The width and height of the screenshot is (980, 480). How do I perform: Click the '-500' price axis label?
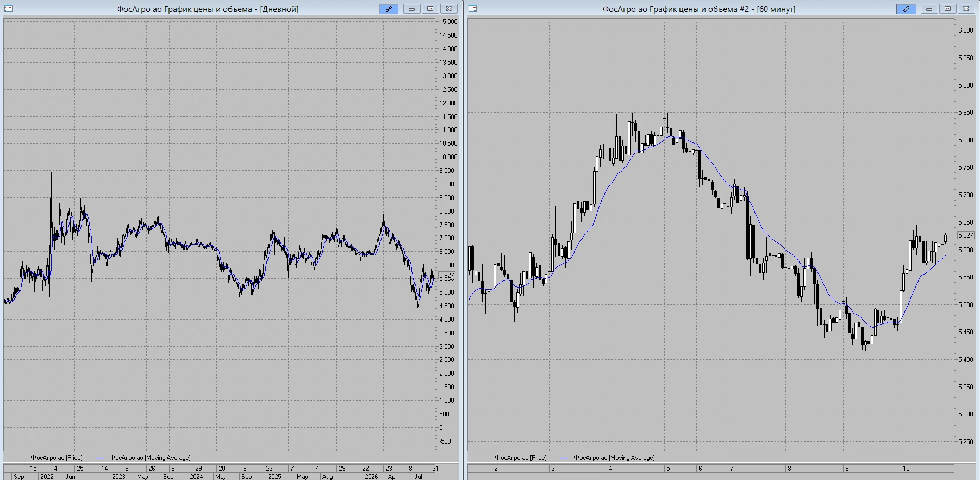(445, 441)
